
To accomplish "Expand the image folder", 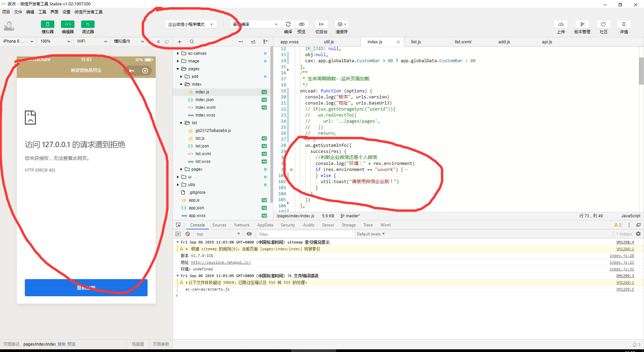I will [178, 61].
